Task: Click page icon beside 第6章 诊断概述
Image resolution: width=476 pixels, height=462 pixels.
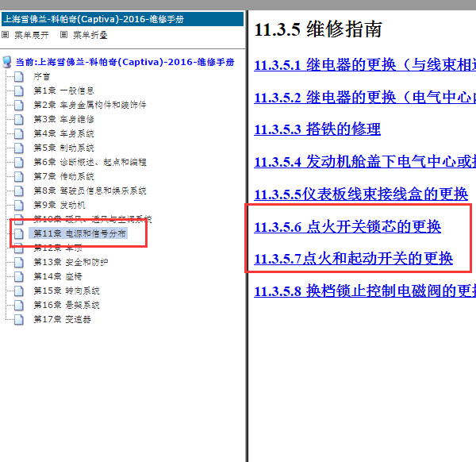Action: 19,162
